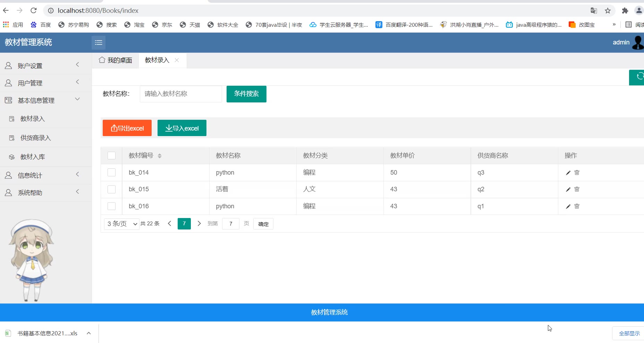Go to the next page arrow
The image size is (644, 343).
(x=199, y=224)
